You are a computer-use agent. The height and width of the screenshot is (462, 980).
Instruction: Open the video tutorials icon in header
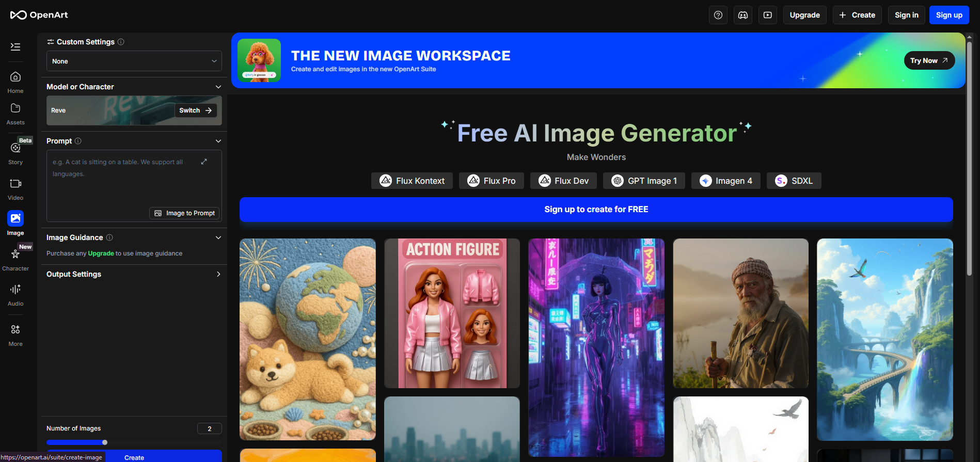[768, 15]
